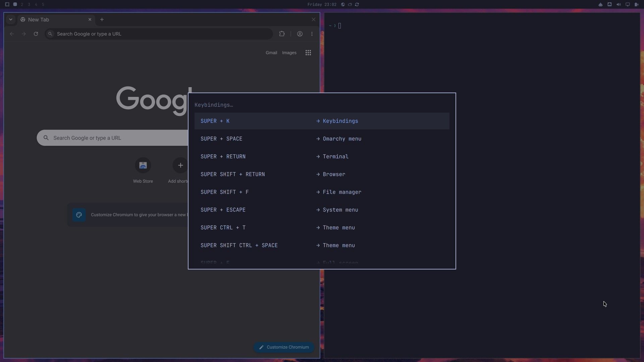
Task: Reload the page in Chromium
Action: 36,34
